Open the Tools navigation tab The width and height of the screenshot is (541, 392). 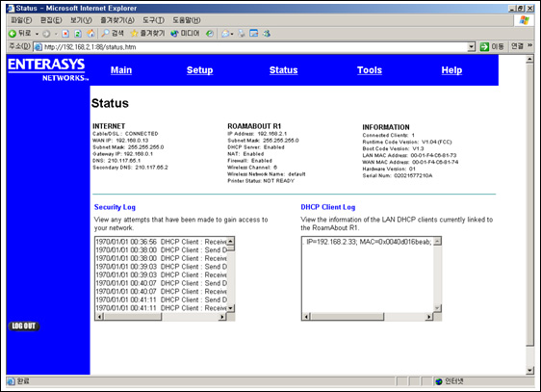pos(370,70)
